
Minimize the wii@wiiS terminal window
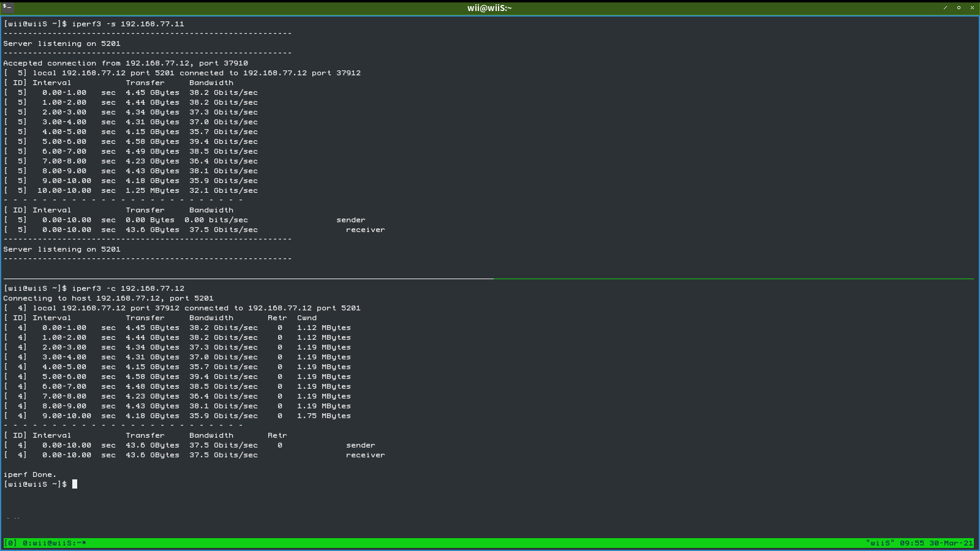click(945, 8)
